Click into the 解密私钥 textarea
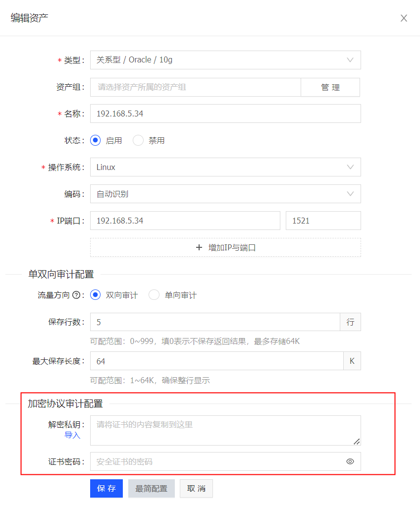The image size is (420, 511). [x=225, y=431]
